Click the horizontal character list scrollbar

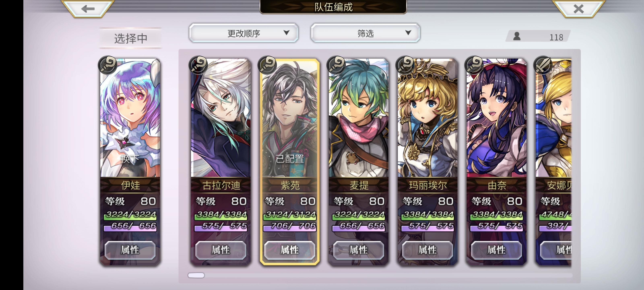click(380, 275)
